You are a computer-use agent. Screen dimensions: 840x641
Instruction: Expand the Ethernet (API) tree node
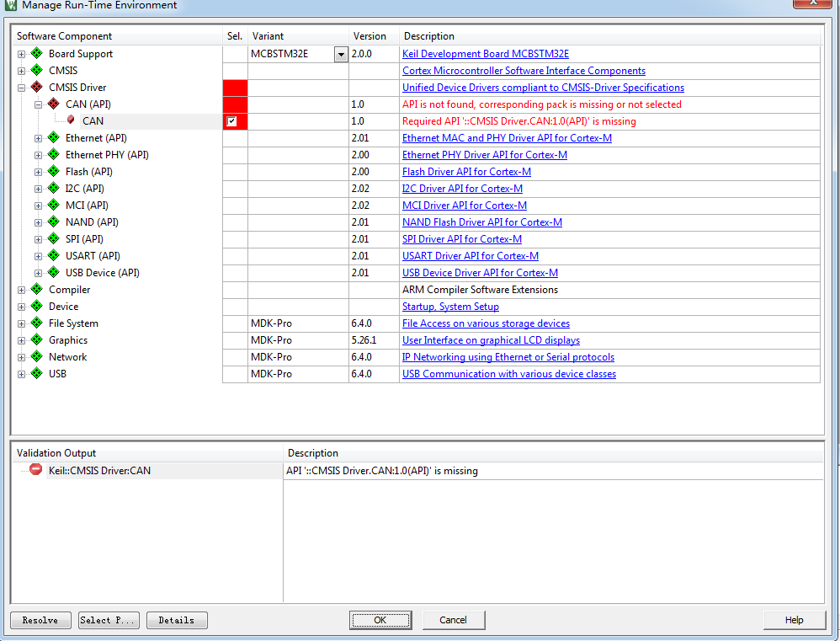point(39,138)
